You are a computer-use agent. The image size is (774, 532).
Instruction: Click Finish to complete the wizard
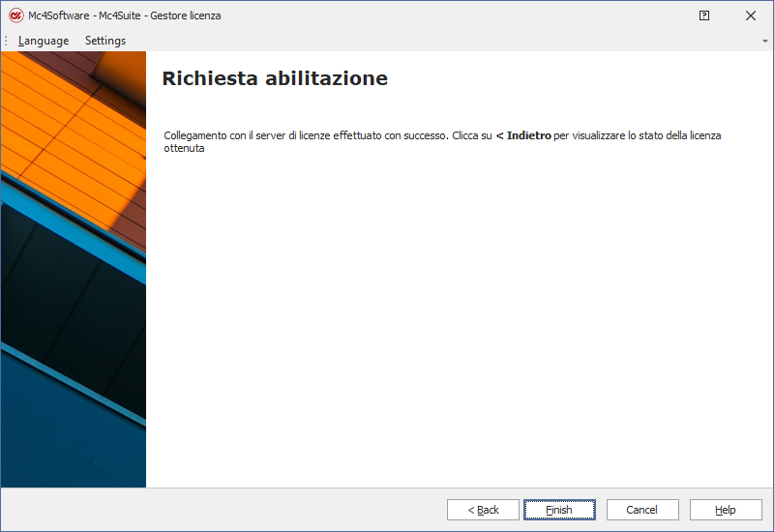click(x=559, y=510)
